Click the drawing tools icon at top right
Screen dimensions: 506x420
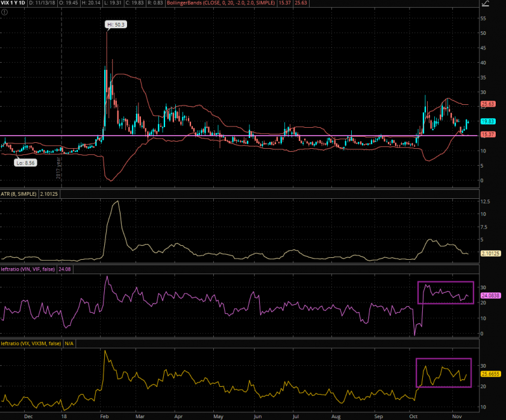click(x=485, y=4)
